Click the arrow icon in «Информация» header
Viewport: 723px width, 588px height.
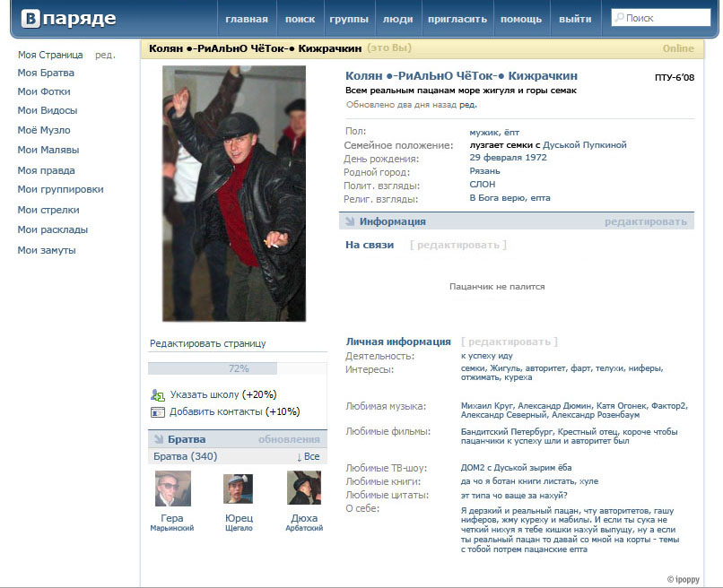349,221
